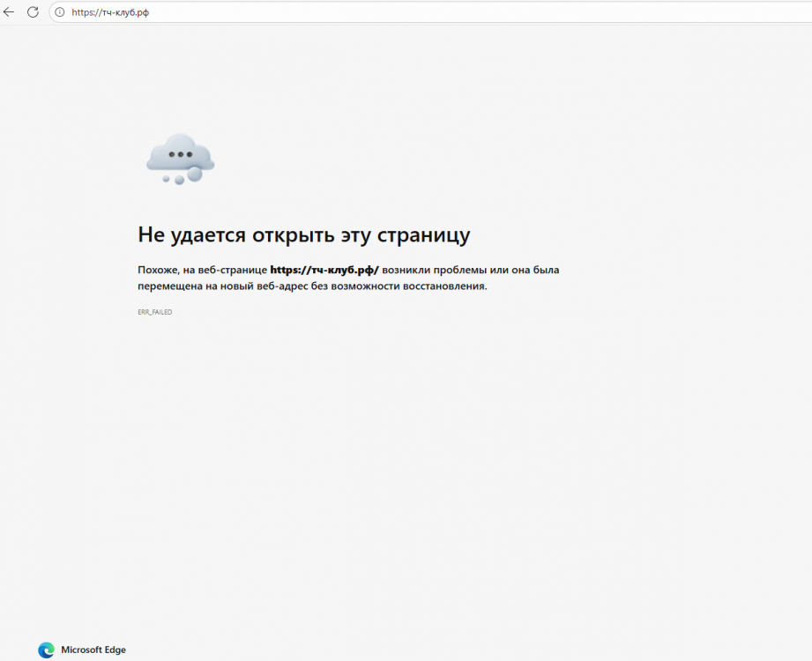This screenshot has height=661, width=812.
Task: Click heading "Не удается открыть эту страницу"
Action: tap(303, 234)
